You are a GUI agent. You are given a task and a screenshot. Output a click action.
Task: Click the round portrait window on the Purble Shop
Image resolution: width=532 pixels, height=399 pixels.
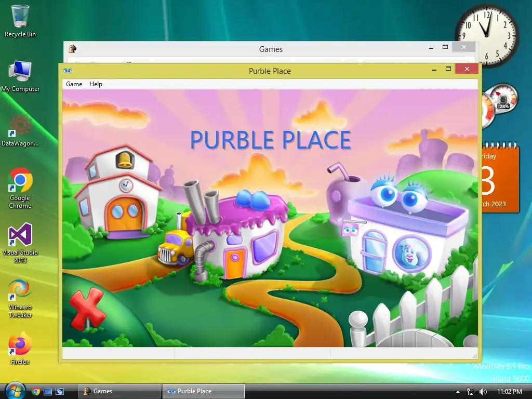pos(411,253)
